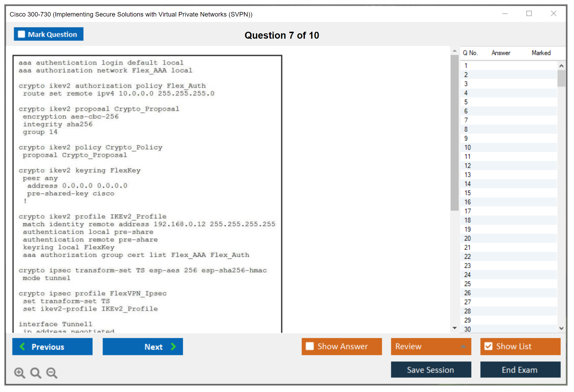574x392 pixels.
Task: Select question 12 in the list
Action: tap(467, 166)
